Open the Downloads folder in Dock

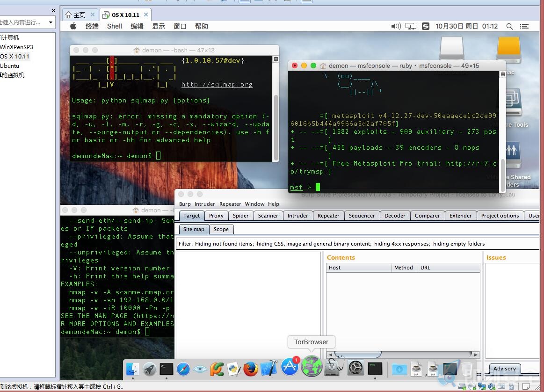[399, 369]
